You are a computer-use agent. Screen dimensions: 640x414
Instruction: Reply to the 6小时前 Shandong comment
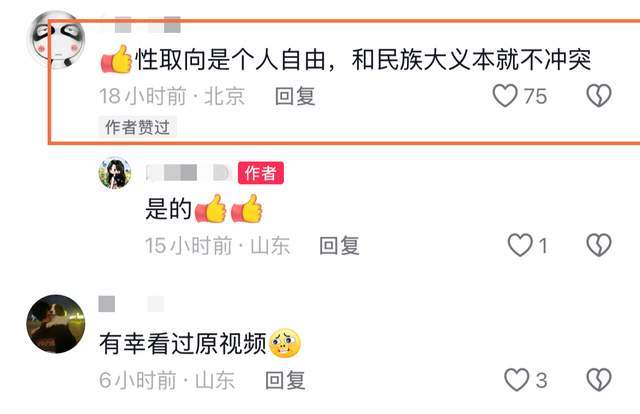(x=285, y=380)
